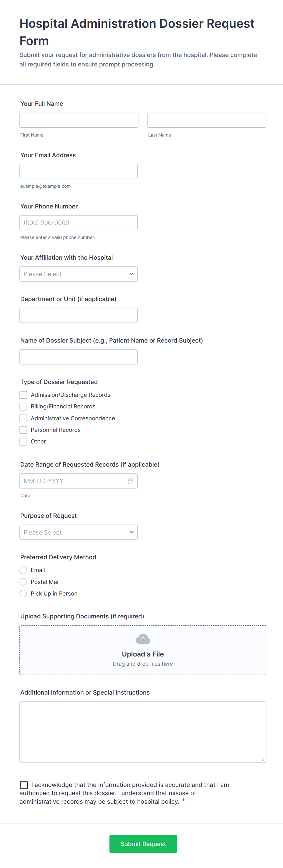283x868 pixels.
Task: Click the Department or Unit field
Action: click(x=79, y=315)
